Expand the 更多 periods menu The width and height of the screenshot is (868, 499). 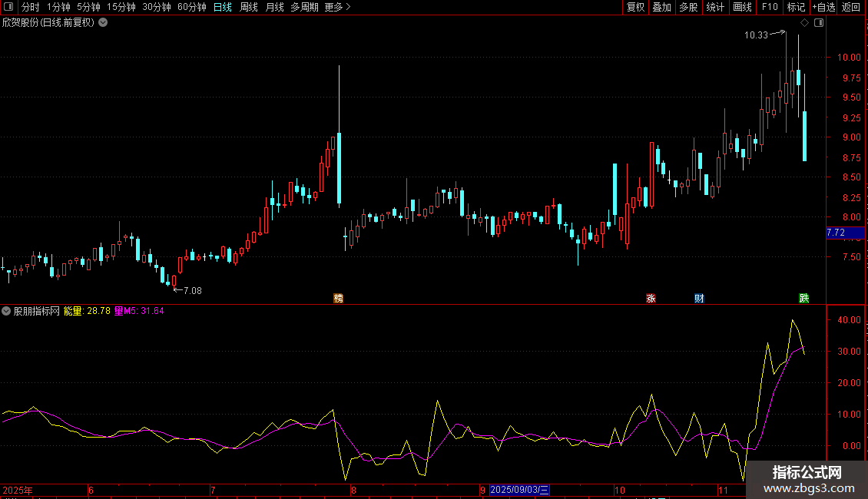click(x=338, y=7)
